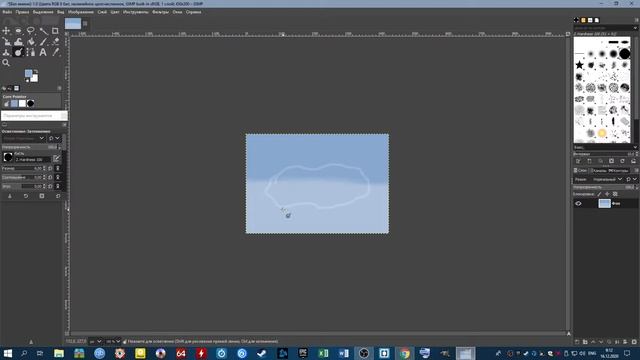Click the Фон layer thumbnail
Image resolution: width=640 pixels, height=360 pixels.
[x=604, y=203]
